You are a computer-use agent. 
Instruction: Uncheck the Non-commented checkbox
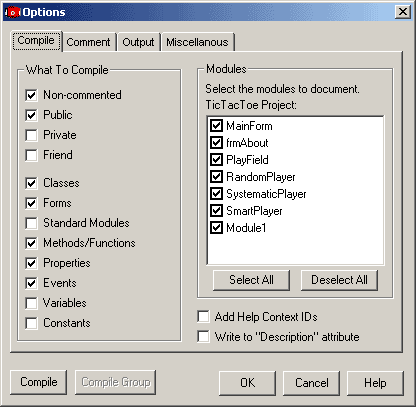31,95
